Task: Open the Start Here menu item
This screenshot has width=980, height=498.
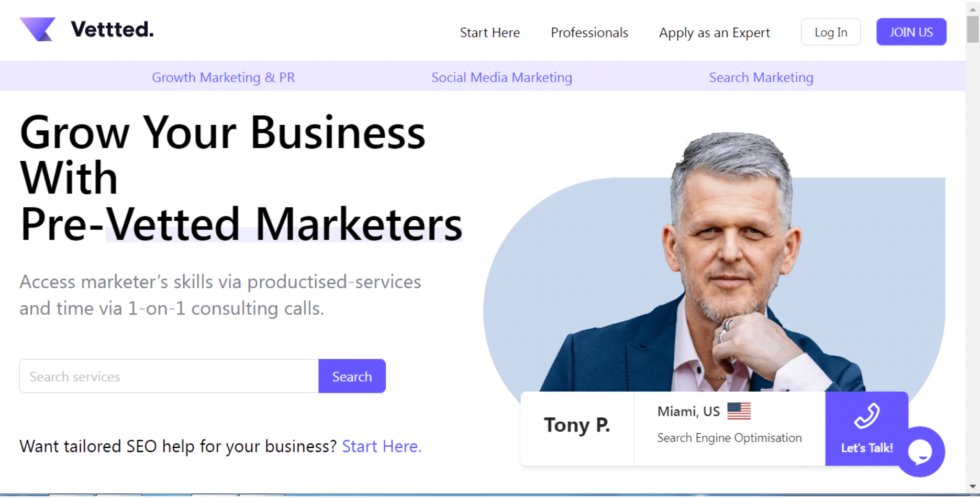Action: 489,32
